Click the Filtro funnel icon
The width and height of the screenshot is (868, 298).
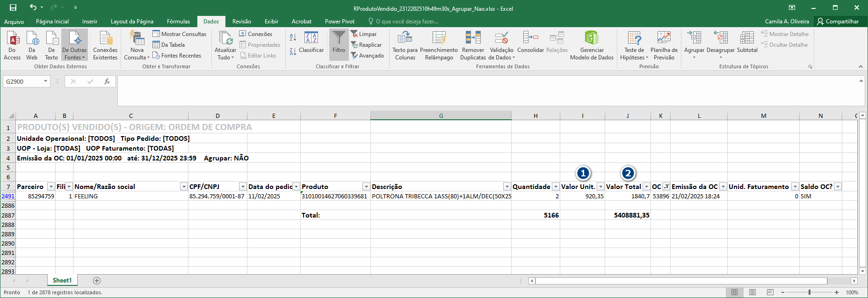click(339, 38)
